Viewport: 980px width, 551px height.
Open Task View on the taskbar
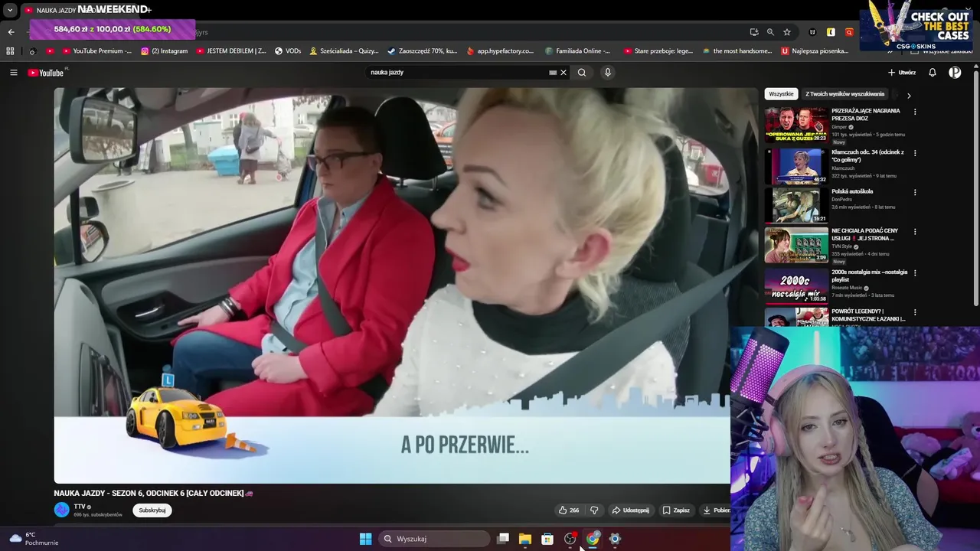pos(503,539)
